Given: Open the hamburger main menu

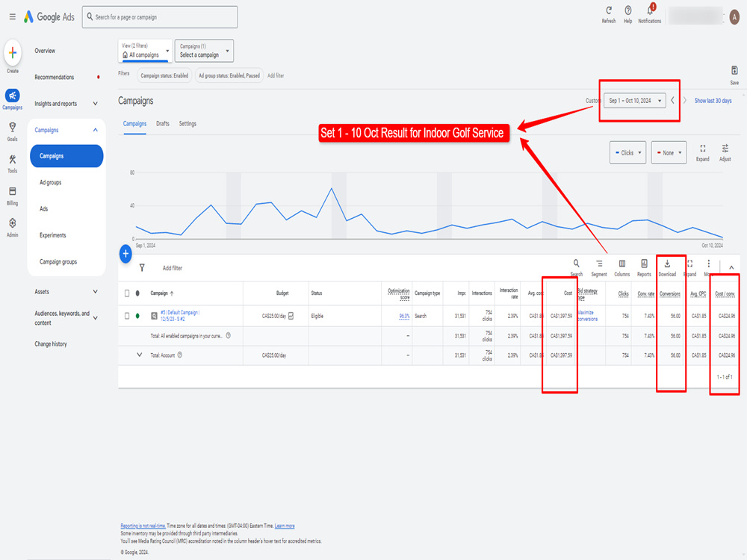Looking at the screenshot, I should click(13, 16).
